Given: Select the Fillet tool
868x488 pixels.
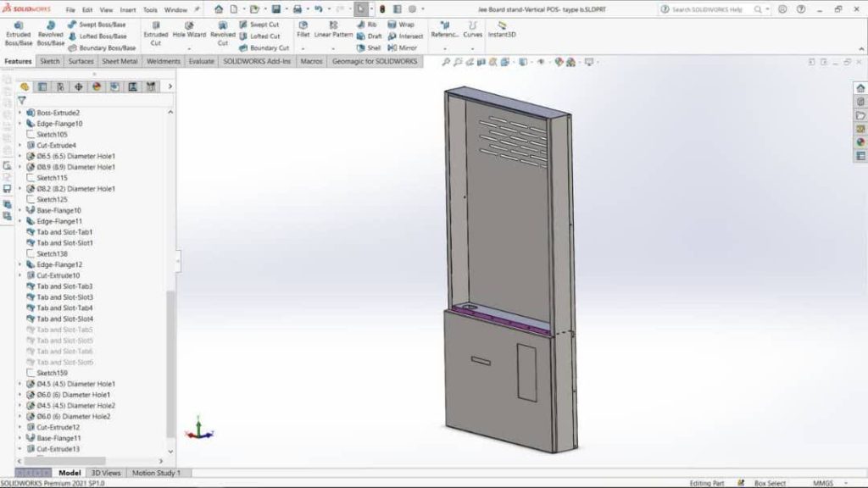Looking at the screenshot, I should point(303,30).
